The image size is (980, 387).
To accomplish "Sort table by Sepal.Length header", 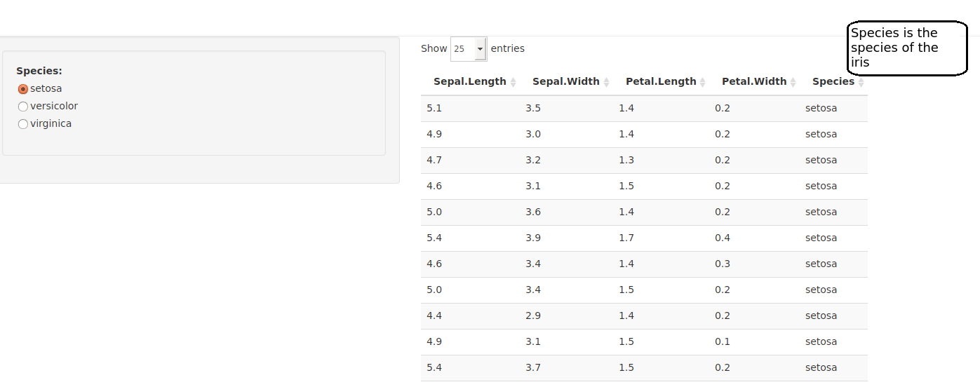I will click(x=469, y=81).
